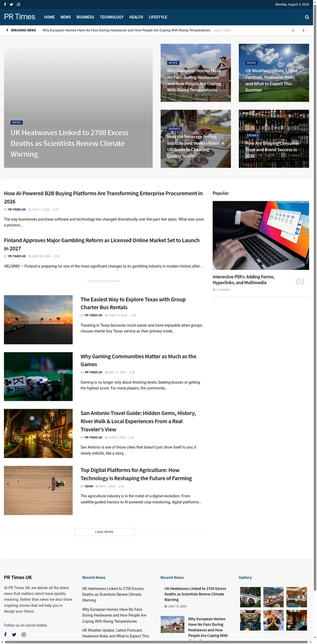Image resolution: width=317 pixels, height=644 pixels.
Task: Open UK Heatwaves 2700 Excess Deaths hero headline
Action: [x=69, y=144]
